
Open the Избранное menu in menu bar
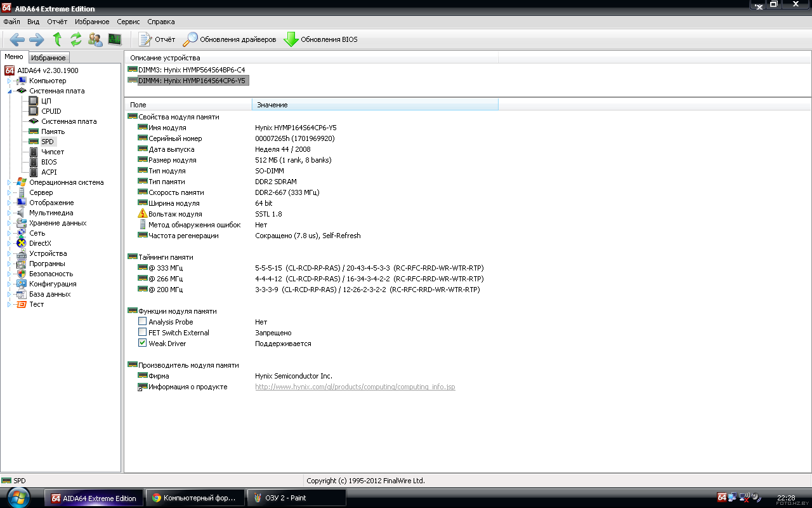[92, 22]
